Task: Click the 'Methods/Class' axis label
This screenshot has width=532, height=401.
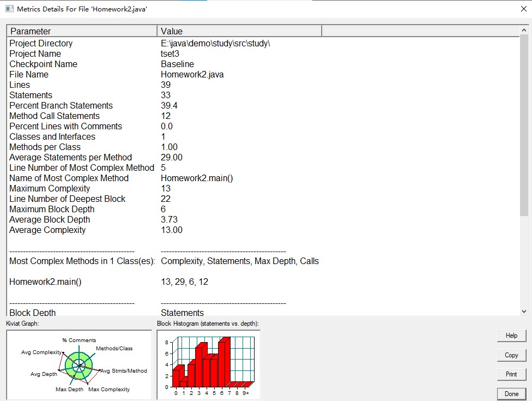Action: [x=114, y=349]
